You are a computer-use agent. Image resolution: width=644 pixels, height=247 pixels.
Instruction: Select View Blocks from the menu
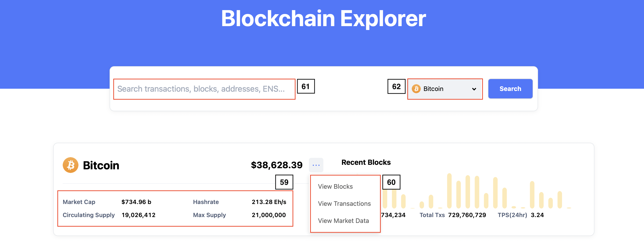[335, 187]
